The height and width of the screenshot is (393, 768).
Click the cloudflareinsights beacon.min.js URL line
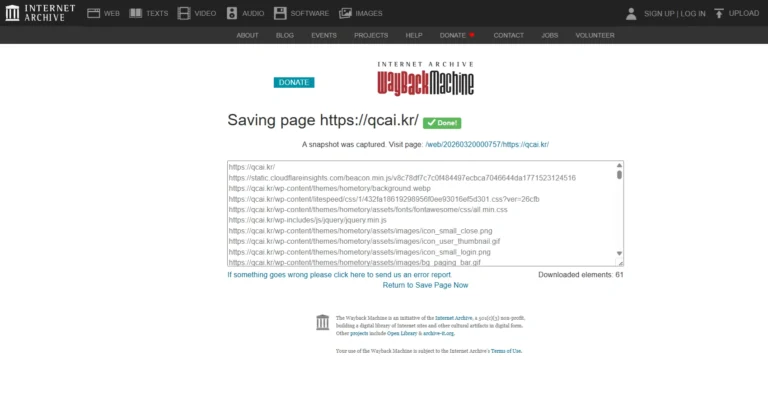pyautogui.click(x=402, y=178)
